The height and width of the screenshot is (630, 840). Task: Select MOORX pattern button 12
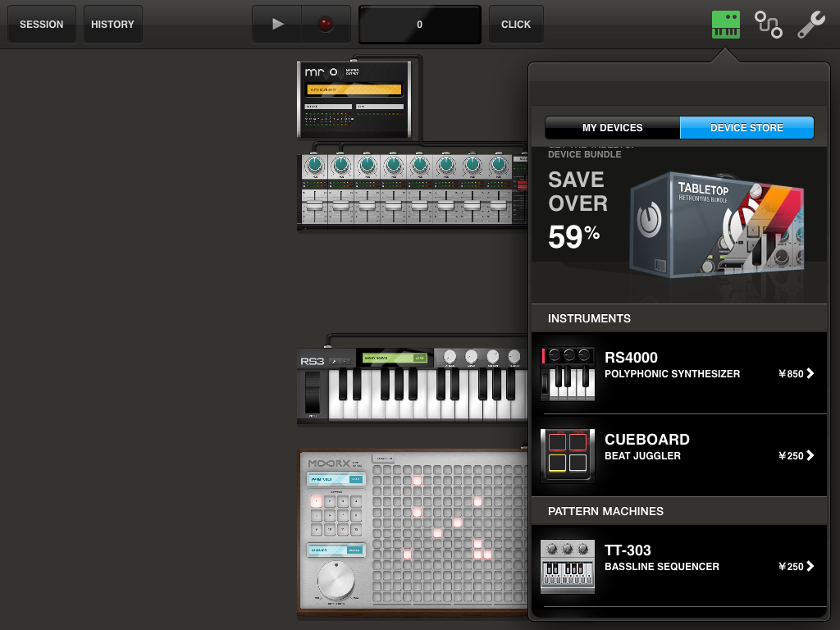click(356, 530)
